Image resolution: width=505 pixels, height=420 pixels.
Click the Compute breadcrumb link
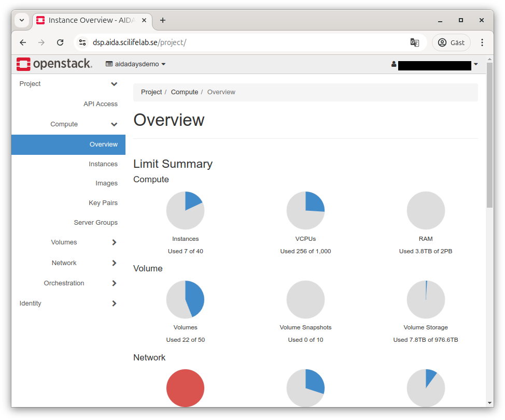[x=185, y=92]
